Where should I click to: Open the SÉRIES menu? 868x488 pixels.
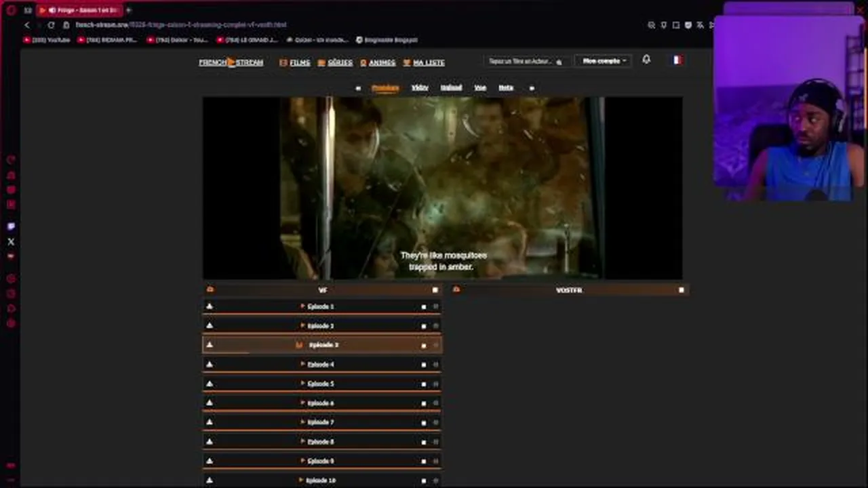click(335, 62)
